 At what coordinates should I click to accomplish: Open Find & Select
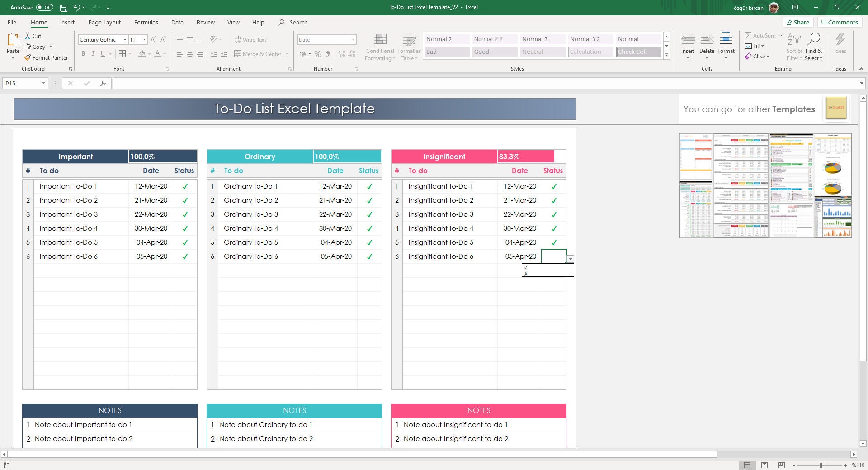[x=814, y=47]
